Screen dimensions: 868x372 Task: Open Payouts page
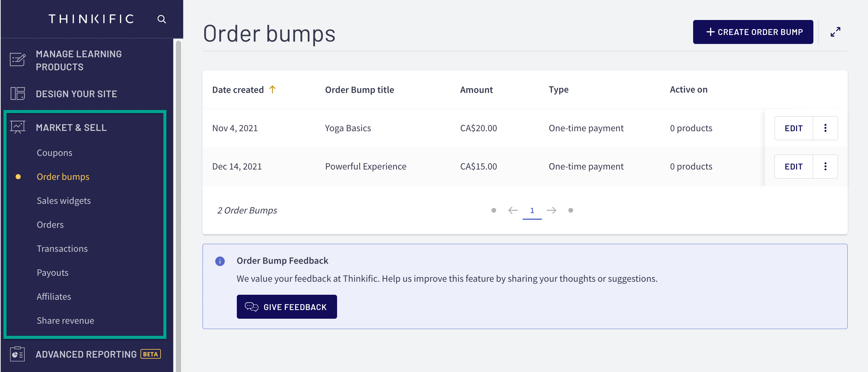pyautogui.click(x=53, y=272)
